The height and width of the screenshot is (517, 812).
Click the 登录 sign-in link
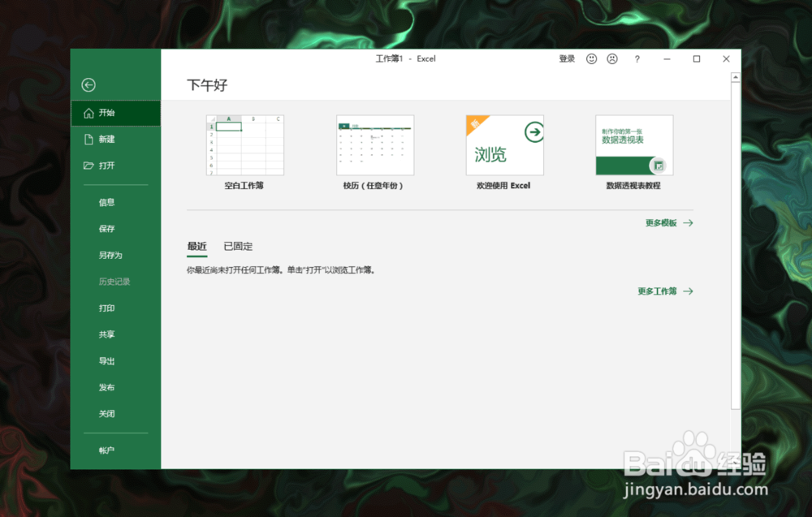pos(567,59)
